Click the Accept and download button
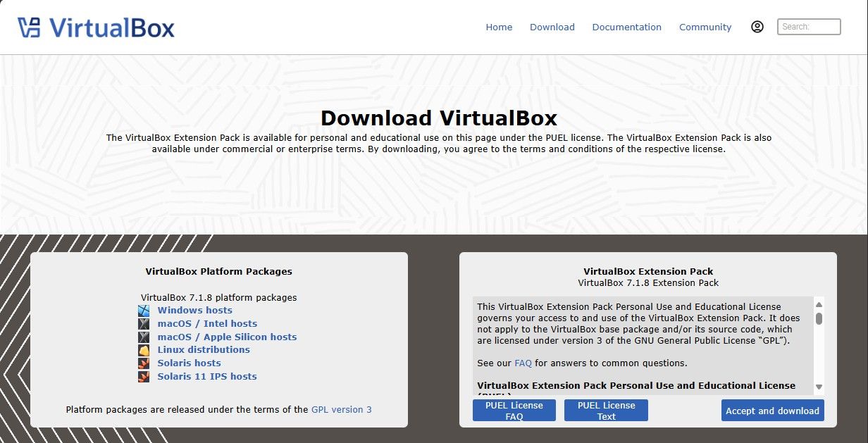The image size is (868, 443). 773,411
